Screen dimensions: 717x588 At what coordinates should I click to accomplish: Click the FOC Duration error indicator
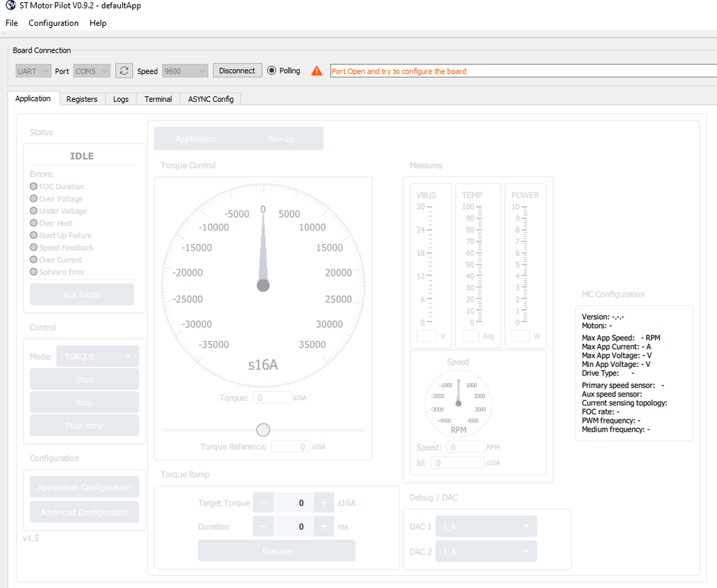click(33, 187)
